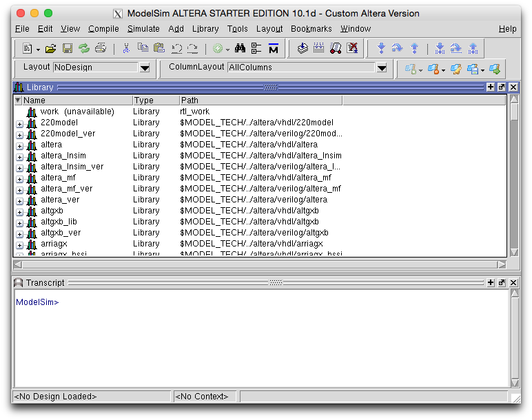This screenshot has height=420, width=532.
Task: Zoom the Library panel with plus button
Action: [490, 87]
